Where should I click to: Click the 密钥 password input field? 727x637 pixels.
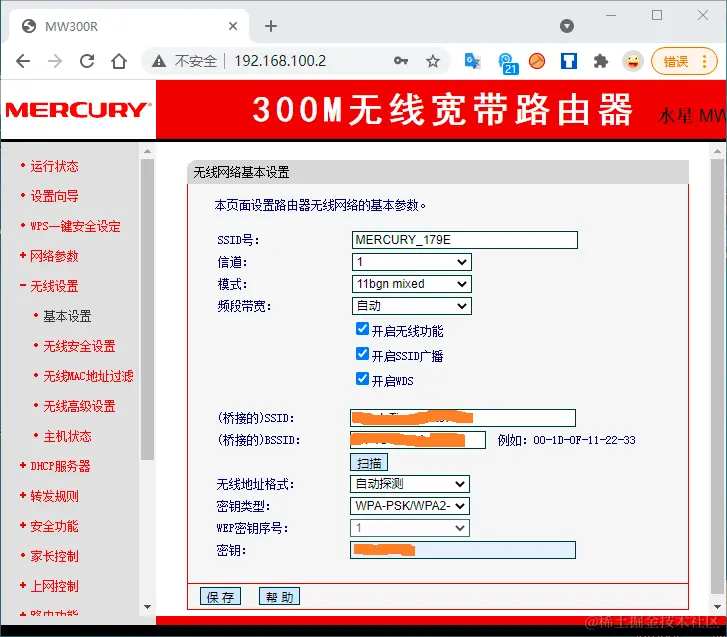(x=463, y=550)
